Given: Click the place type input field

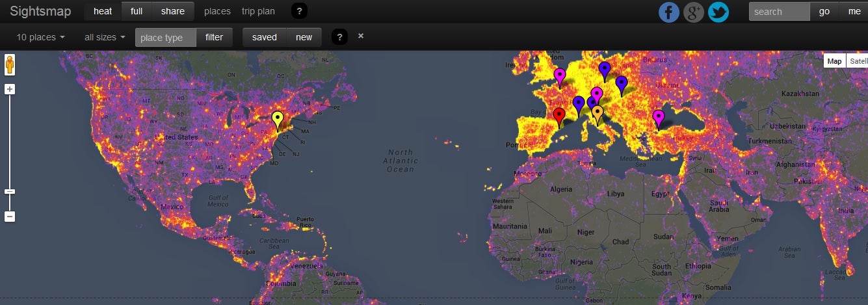Looking at the screenshot, I should pos(165,38).
